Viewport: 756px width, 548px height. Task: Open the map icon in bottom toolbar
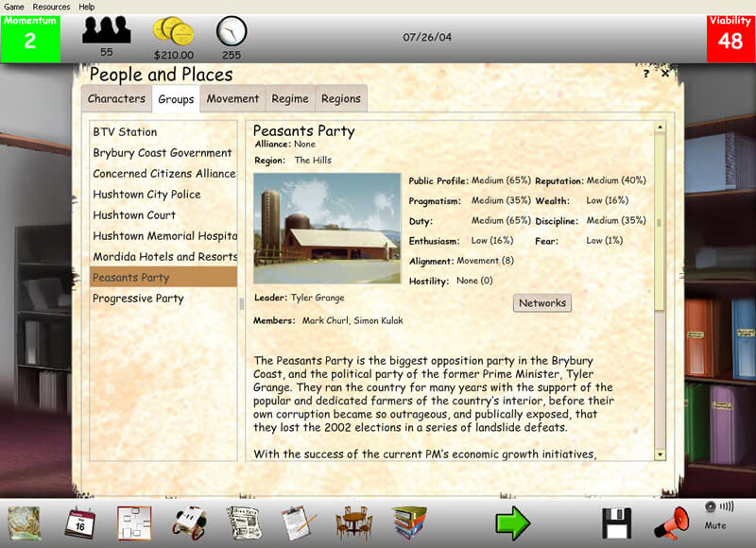point(24,522)
